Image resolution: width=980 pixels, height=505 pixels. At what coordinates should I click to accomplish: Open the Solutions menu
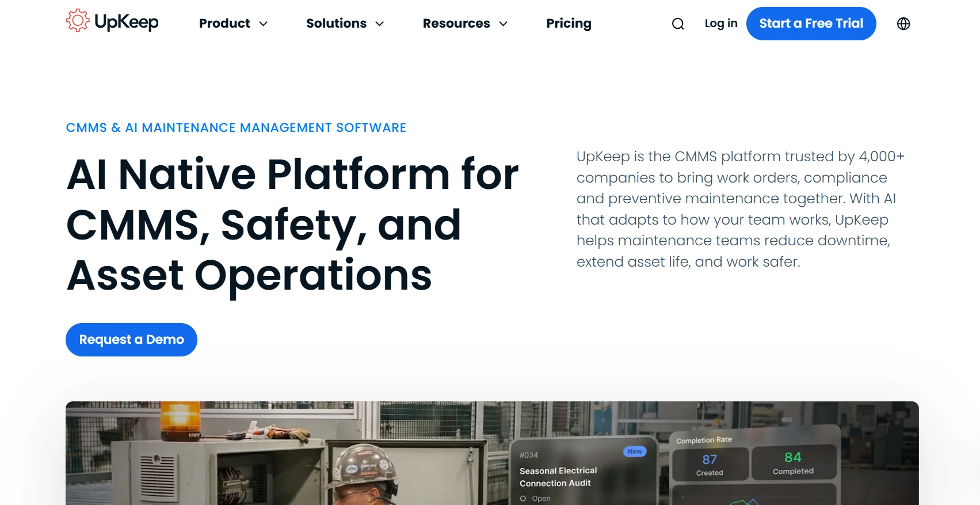pyautogui.click(x=336, y=24)
